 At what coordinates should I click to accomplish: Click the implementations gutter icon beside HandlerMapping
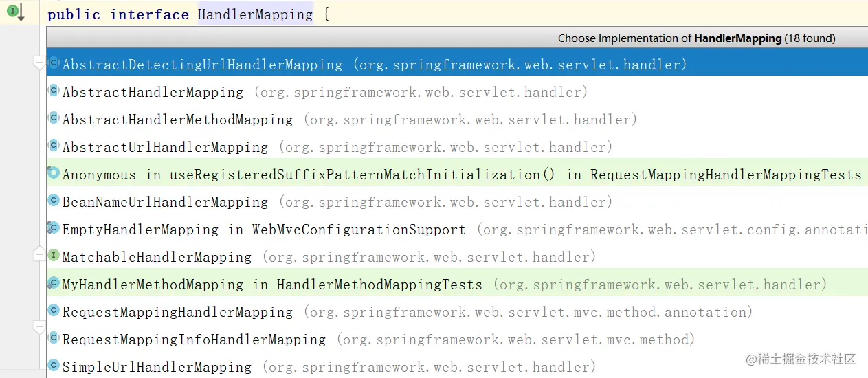tap(15, 12)
